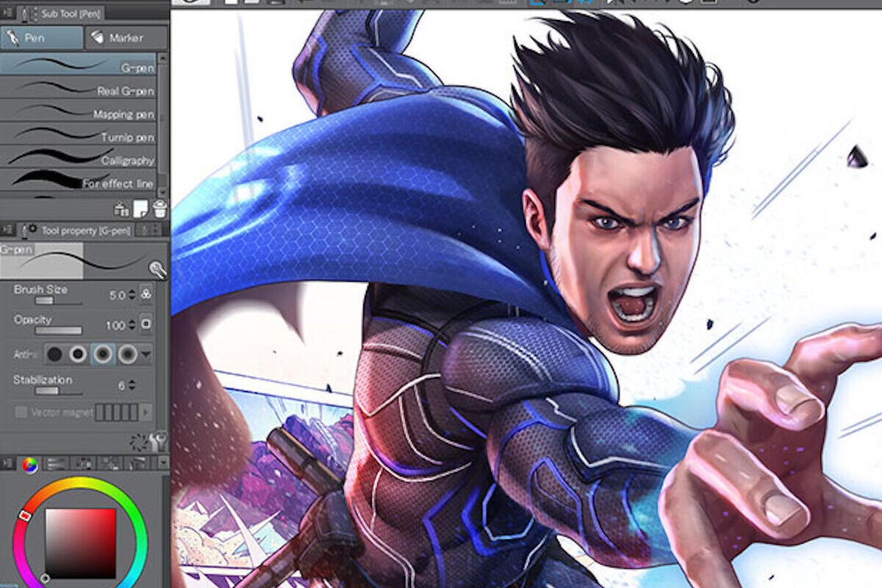Screen dimensions: 882x588
Task: Click the saturation square in color wheel
Action: point(81,544)
